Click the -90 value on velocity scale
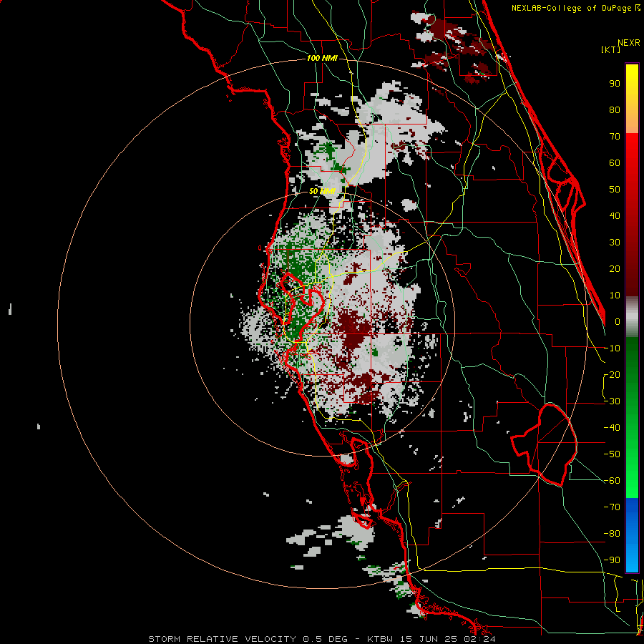644x644 pixels. click(x=612, y=560)
